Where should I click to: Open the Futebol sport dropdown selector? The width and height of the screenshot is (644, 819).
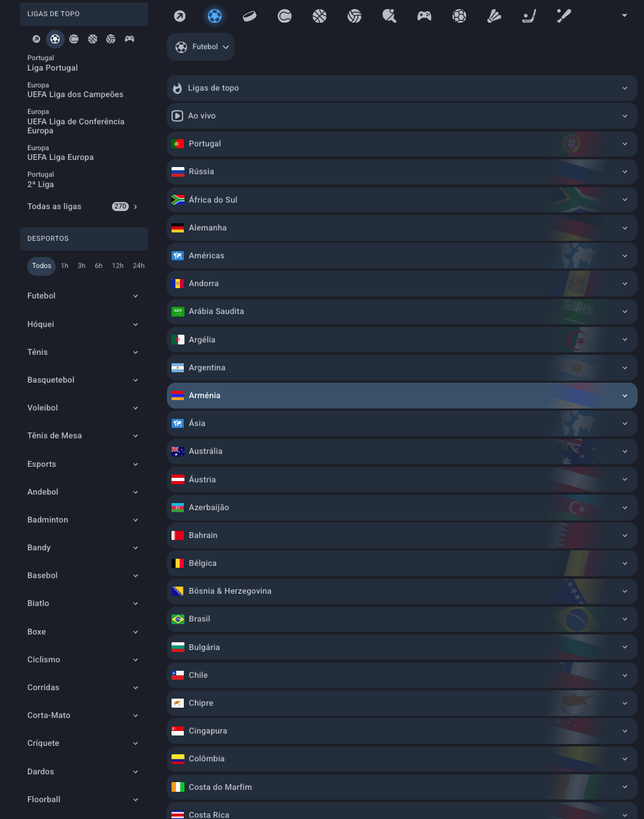[x=201, y=47]
